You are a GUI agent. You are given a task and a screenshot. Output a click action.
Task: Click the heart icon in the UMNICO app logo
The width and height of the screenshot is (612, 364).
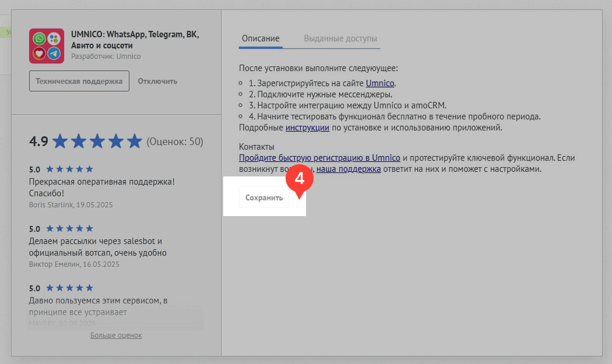39,53
